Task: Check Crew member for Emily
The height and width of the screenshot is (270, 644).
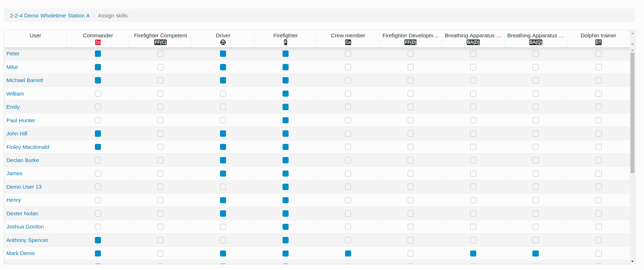Action: [348, 107]
